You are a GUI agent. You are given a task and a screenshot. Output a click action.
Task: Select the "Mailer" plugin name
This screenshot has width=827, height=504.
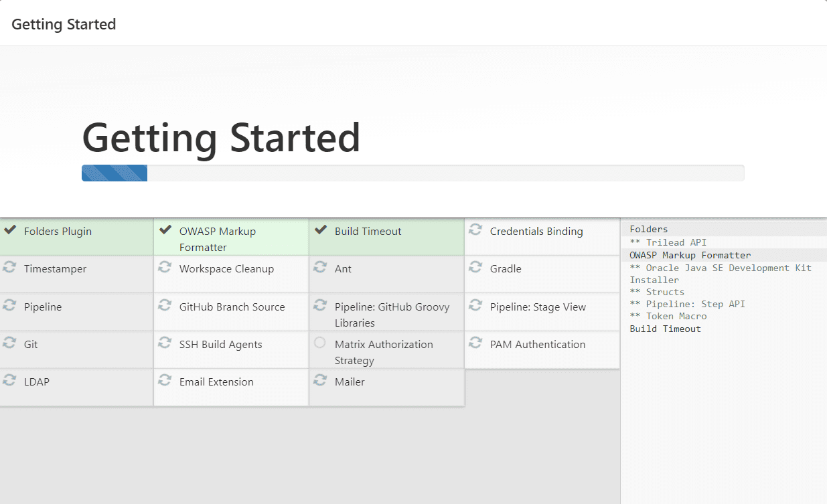(x=350, y=382)
